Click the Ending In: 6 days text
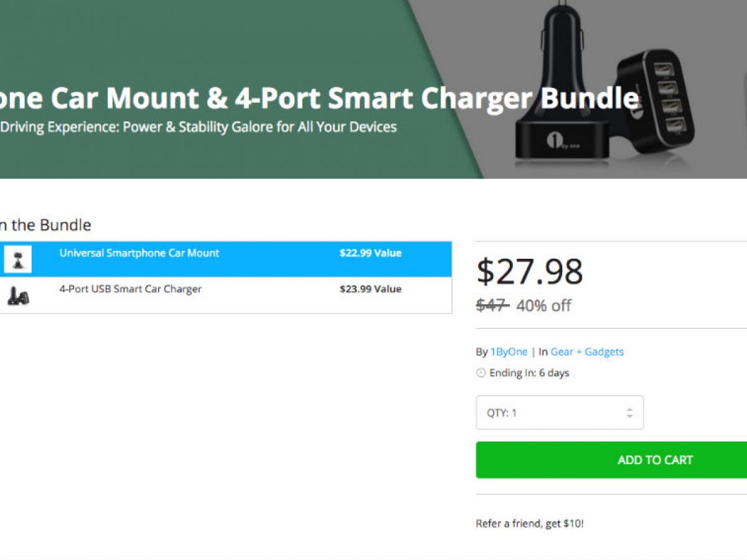Screen dimensions: 747x560 (x=529, y=373)
